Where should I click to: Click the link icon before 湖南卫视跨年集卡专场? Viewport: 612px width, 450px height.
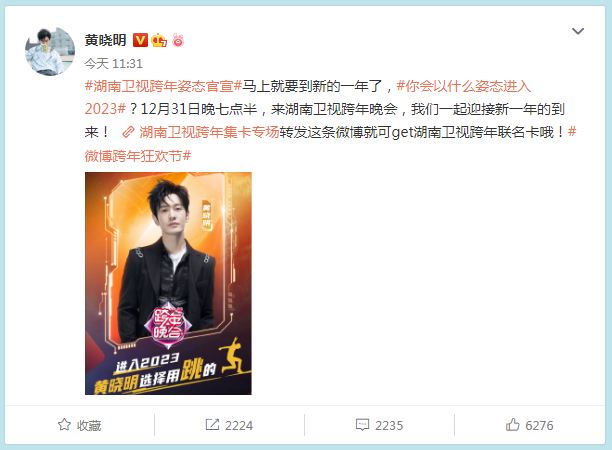(x=128, y=132)
